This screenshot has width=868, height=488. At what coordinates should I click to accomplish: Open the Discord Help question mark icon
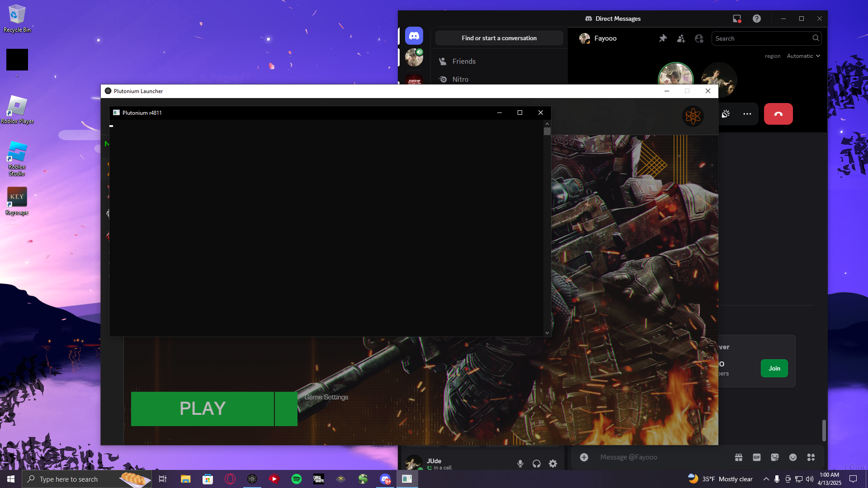point(757,19)
